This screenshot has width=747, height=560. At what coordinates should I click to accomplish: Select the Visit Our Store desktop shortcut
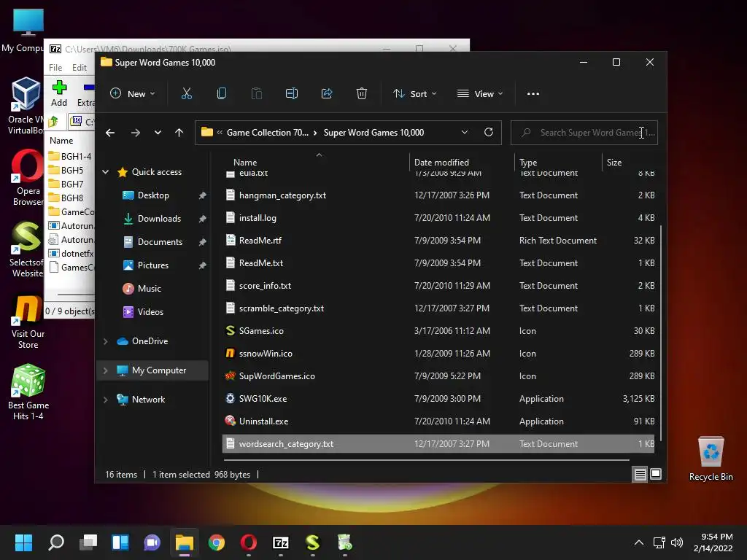click(x=28, y=322)
